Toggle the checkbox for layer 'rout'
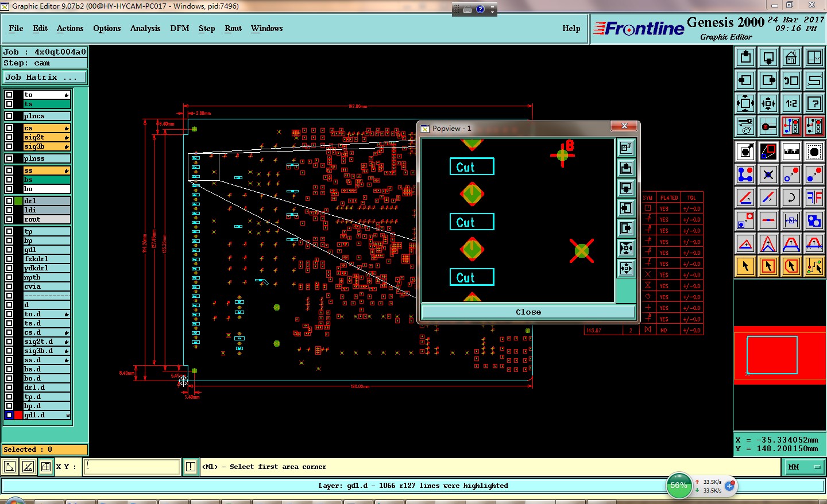Viewport: 827px width, 504px height. [x=9, y=219]
